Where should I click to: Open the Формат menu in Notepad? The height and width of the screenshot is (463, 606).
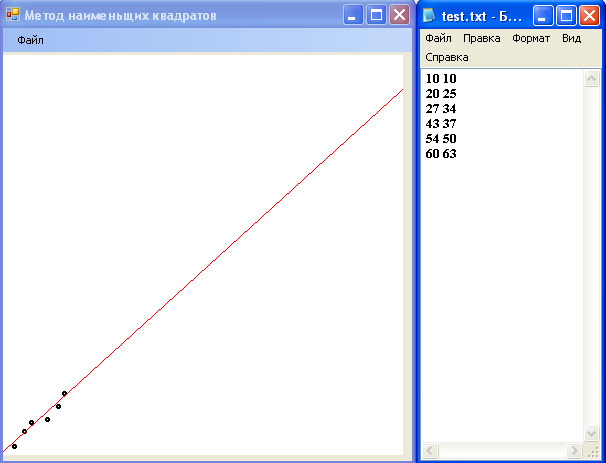click(531, 38)
